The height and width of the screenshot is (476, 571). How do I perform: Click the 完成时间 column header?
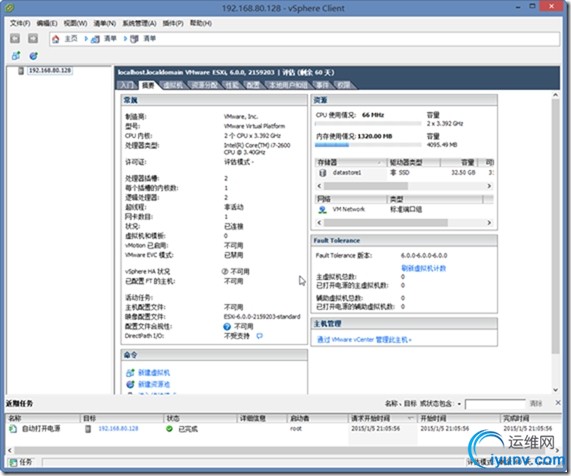[530, 418]
